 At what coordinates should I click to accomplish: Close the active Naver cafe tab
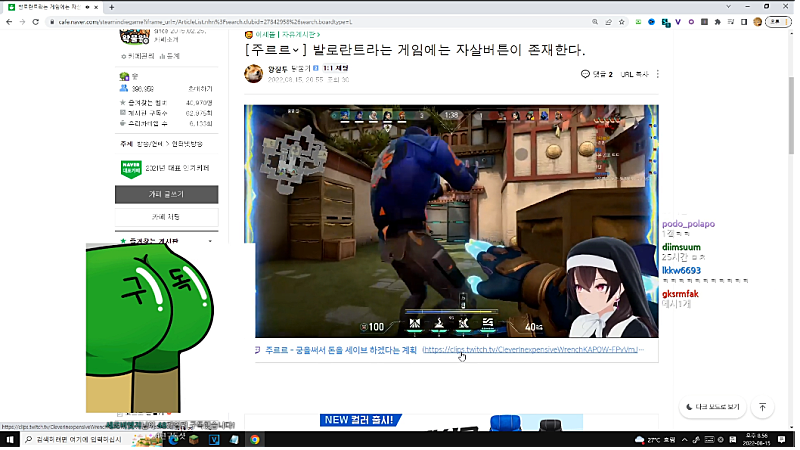pos(96,7)
